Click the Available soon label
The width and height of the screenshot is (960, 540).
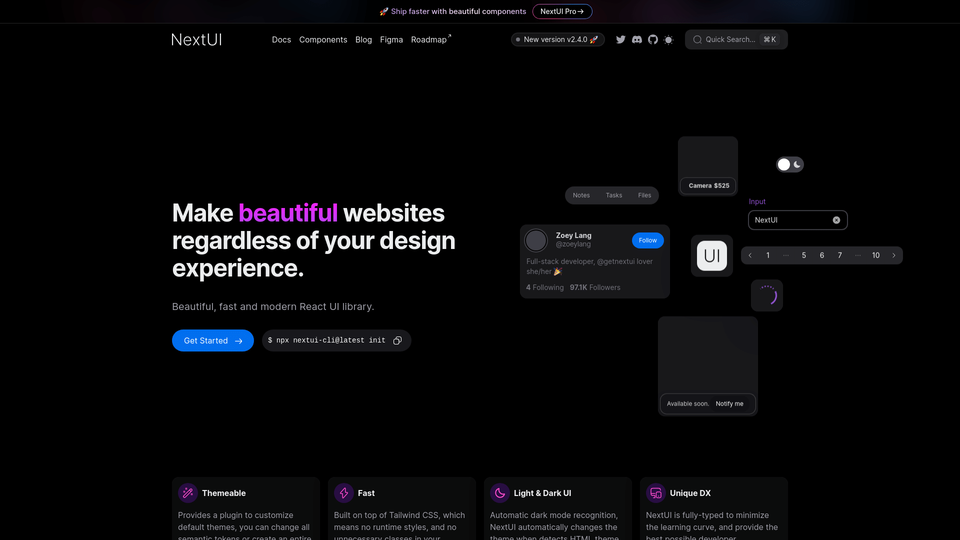(x=688, y=403)
